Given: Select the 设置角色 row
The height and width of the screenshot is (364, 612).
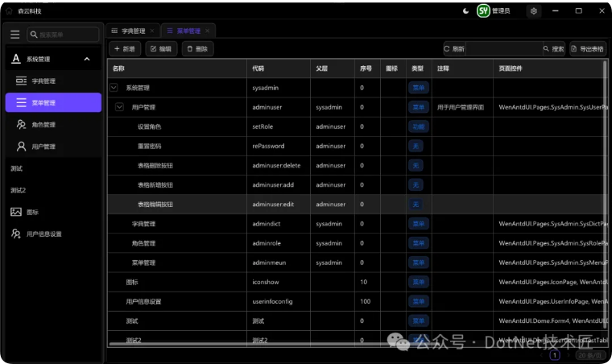Looking at the screenshot, I should click(x=356, y=126).
